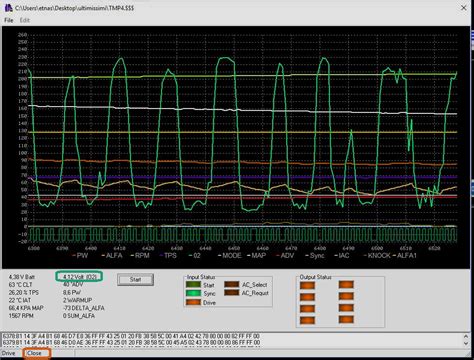Click the Start input status indicator
The image size is (474, 360).
pos(193,285)
